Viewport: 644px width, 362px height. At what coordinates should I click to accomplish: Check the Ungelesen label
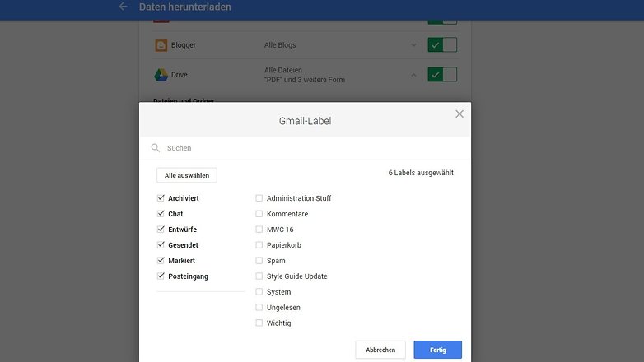(259, 308)
